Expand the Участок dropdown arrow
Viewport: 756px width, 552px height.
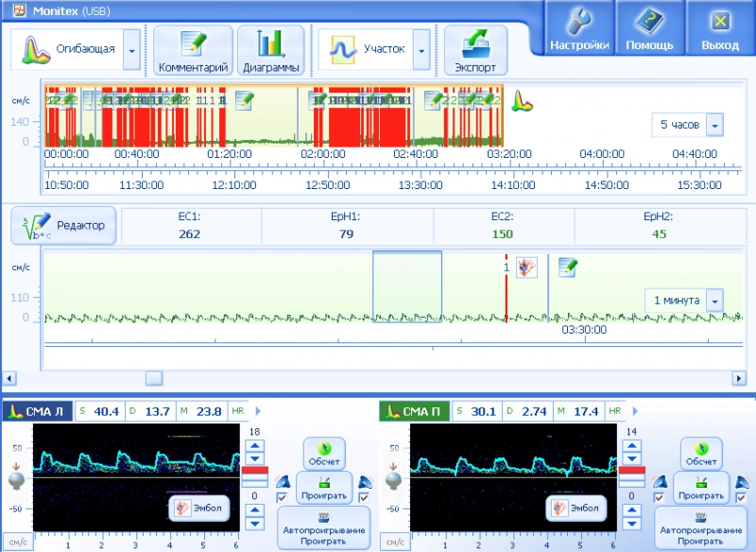[x=421, y=49]
